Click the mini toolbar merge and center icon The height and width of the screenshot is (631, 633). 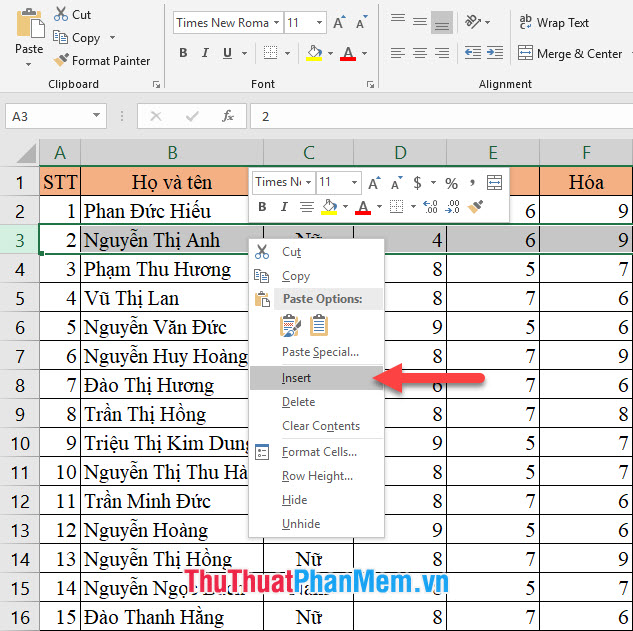click(495, 183)
